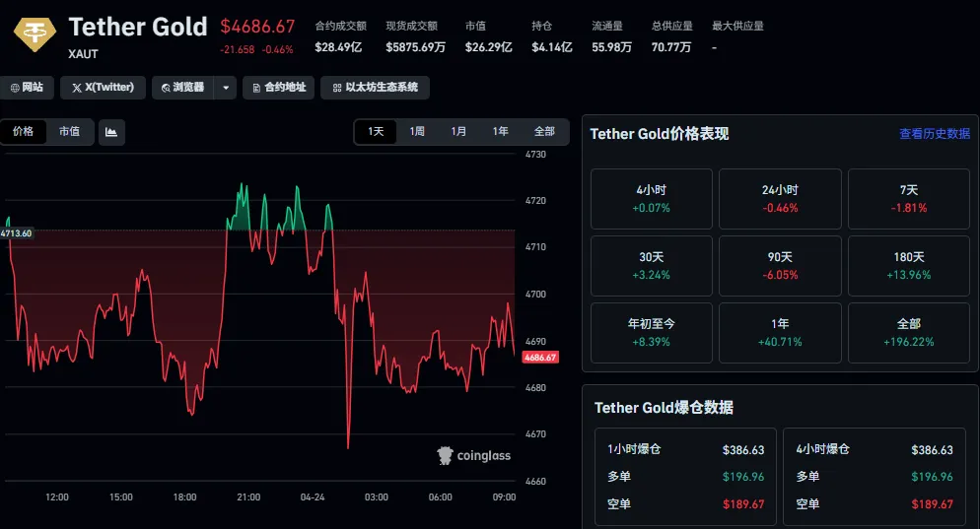Click the XAUT ticker symbol
980x529 pixels.
tap(83, 54)
